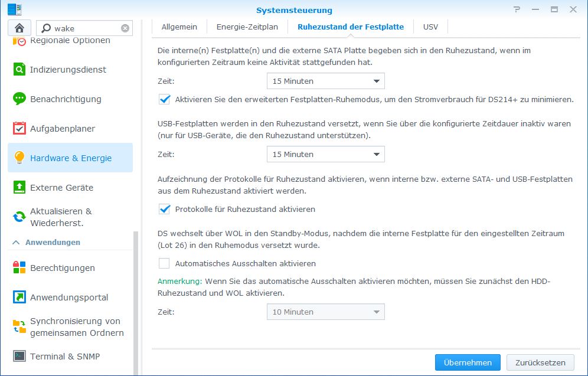
Task: Open the internal disk Zeit dropdown
Action: (x=325, y=81)
